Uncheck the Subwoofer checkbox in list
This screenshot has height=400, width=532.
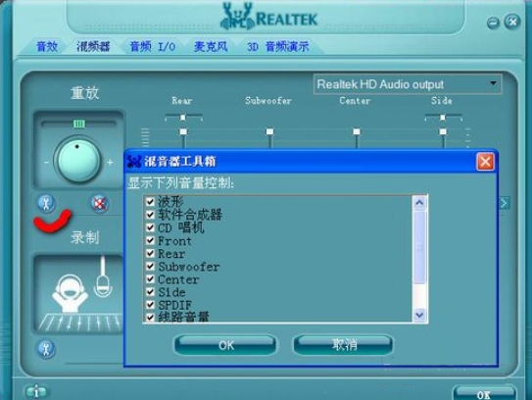pyautogui.click(x=150, y=267)
